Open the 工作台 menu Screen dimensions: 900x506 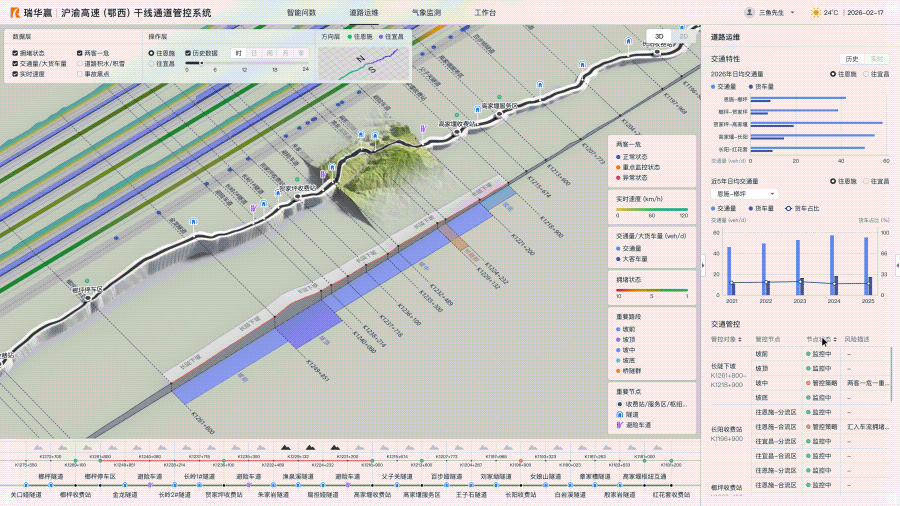(485, 12)
